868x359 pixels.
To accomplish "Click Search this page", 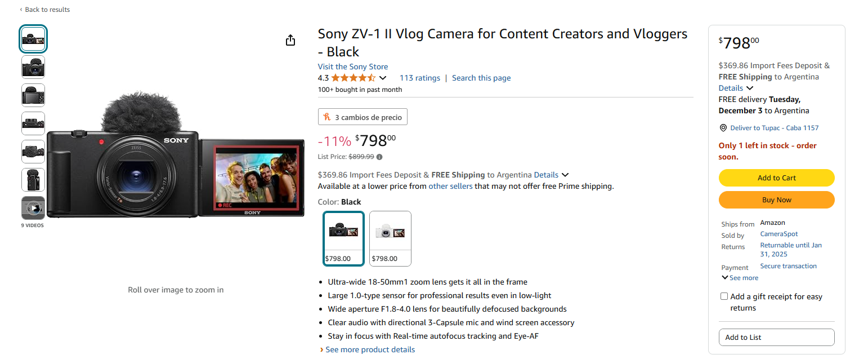I will click(x=481, y=78).
